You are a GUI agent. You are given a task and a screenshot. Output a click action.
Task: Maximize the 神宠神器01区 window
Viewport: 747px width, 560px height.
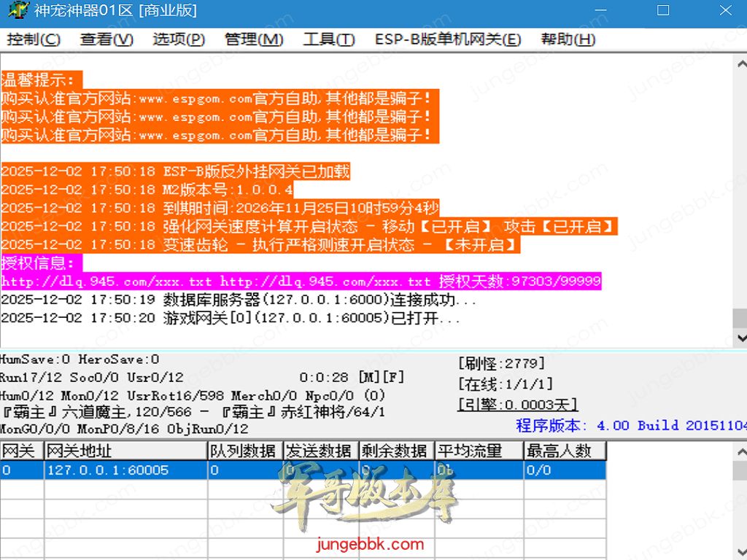point(663,11)
